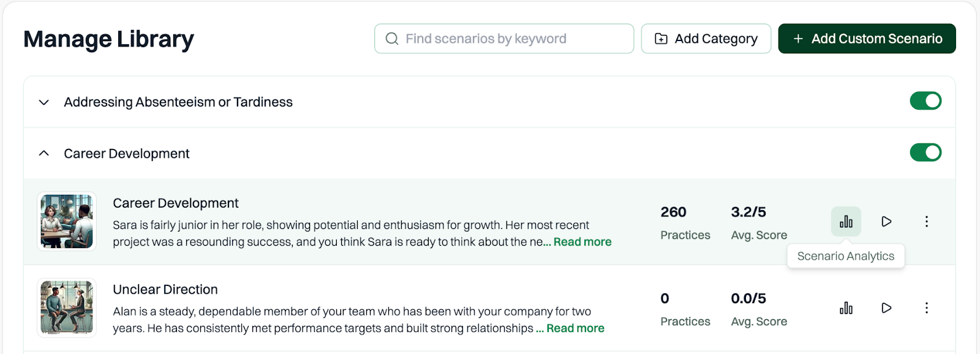Open analytics for Unclear Direction scenario

click(846, 308)
